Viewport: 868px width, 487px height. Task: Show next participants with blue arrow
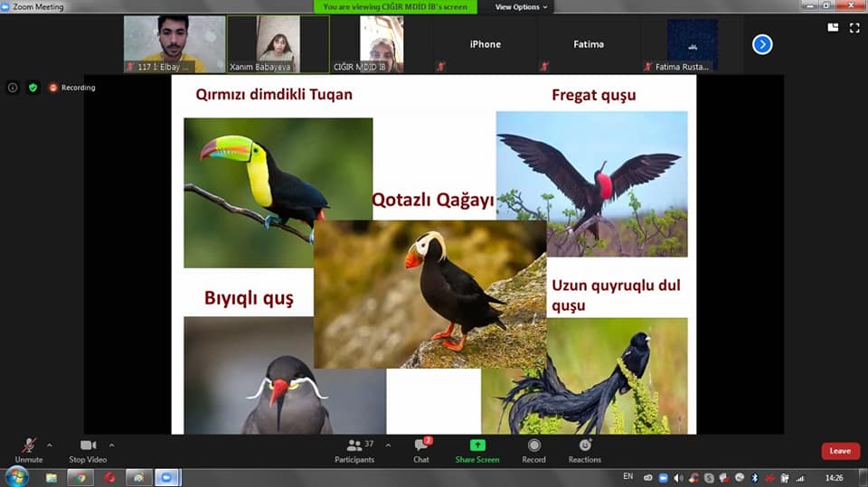click(762, 44)
